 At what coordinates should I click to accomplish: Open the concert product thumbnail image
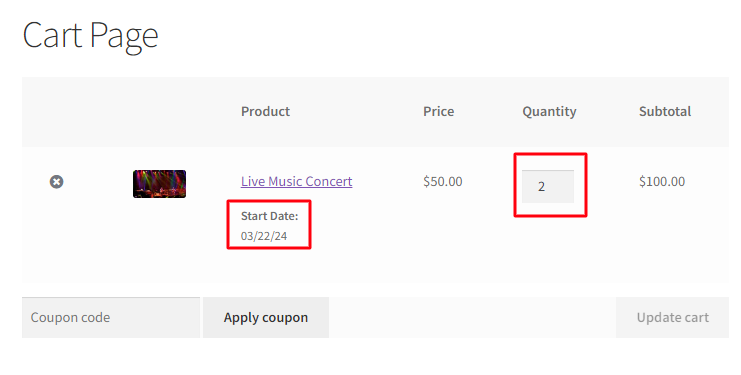(x=159, y=184)
